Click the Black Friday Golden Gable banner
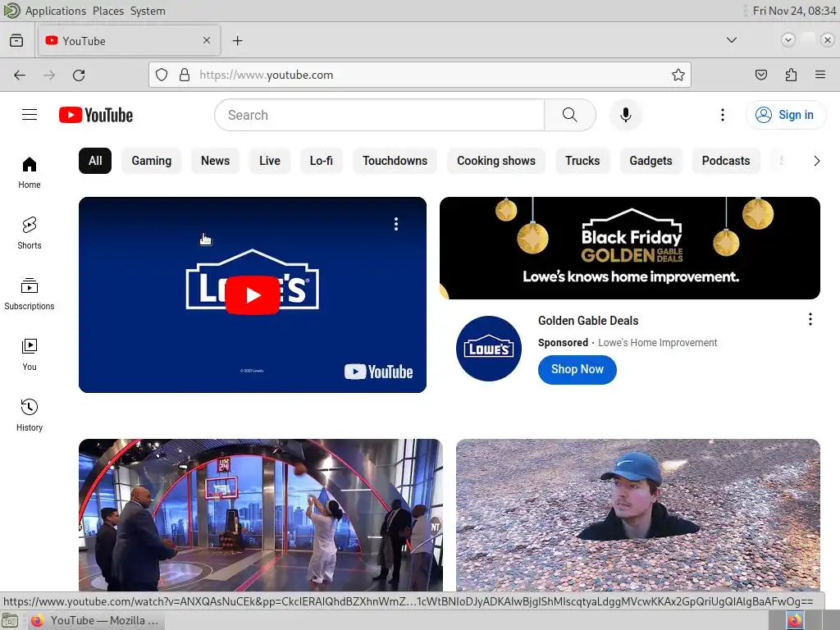The image size is (840, 630). (629, 248)
